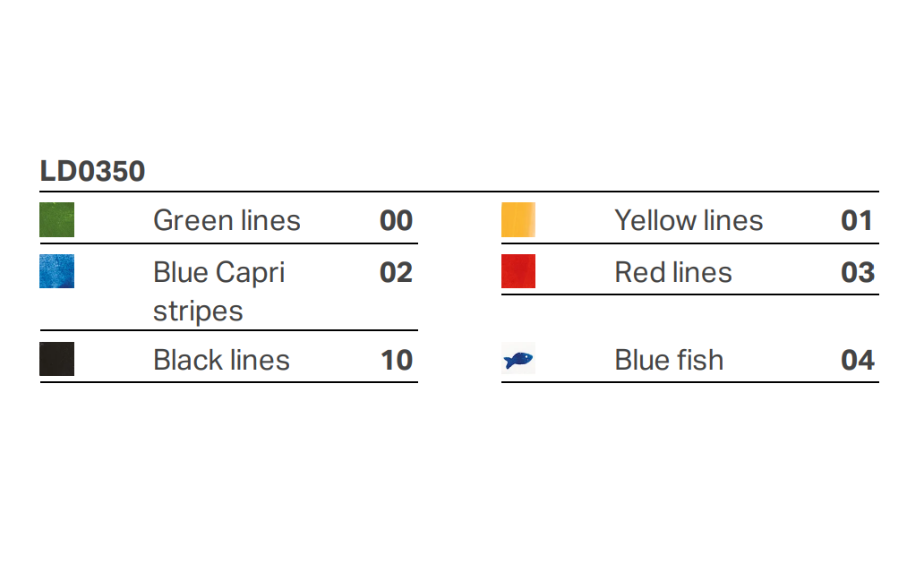Select the 'Blue Capri' label text
The width and height of the screenshot is (924, 563).
coord(219,272)
